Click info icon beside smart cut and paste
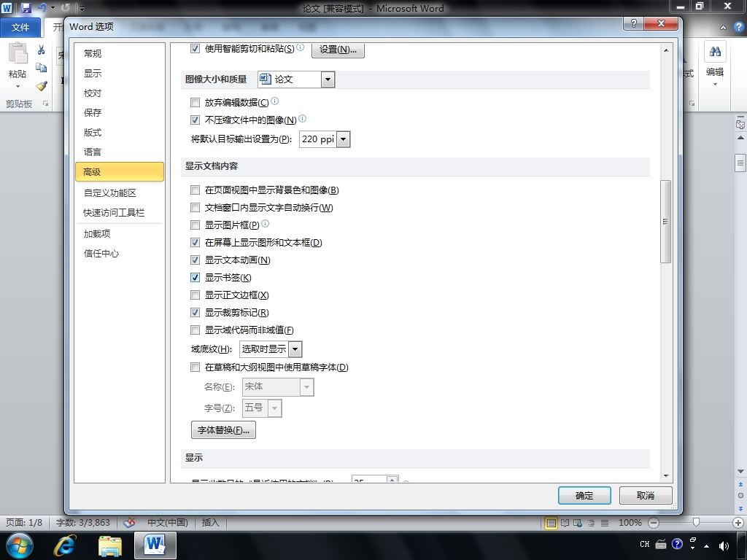Image resolution: width=747 pixels, height=560 pixels. [x=300, y=47]
